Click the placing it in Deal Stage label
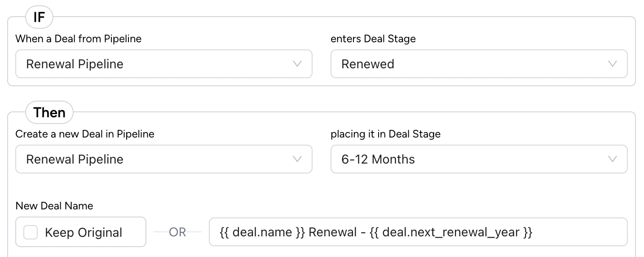 click(386, 134)
